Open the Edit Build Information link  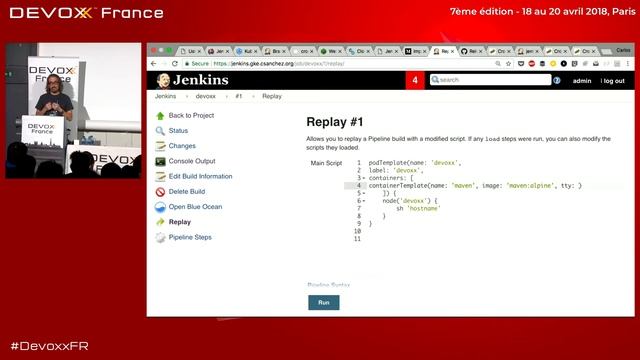tap(200, 176)
